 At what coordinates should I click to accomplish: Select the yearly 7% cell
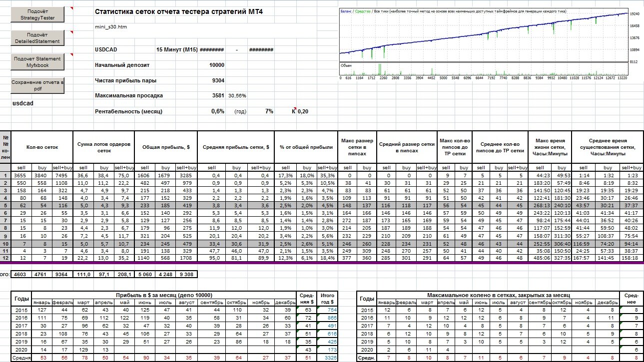(x=269, y=111)
